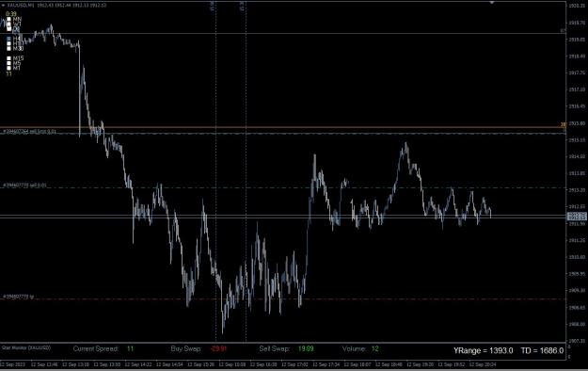588x371 pixels.
Task: Click the Volume label in the indicator panel
Action: (x=354, y=348)
